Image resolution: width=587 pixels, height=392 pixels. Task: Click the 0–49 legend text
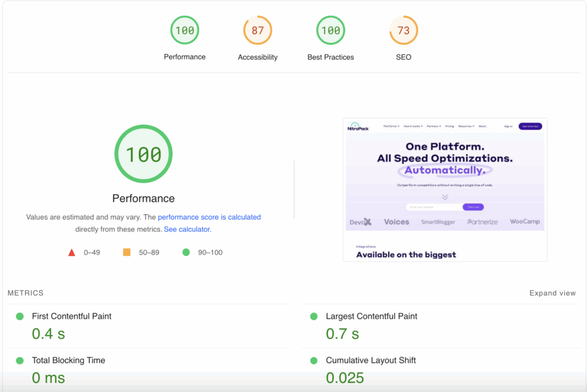point(92,253)
